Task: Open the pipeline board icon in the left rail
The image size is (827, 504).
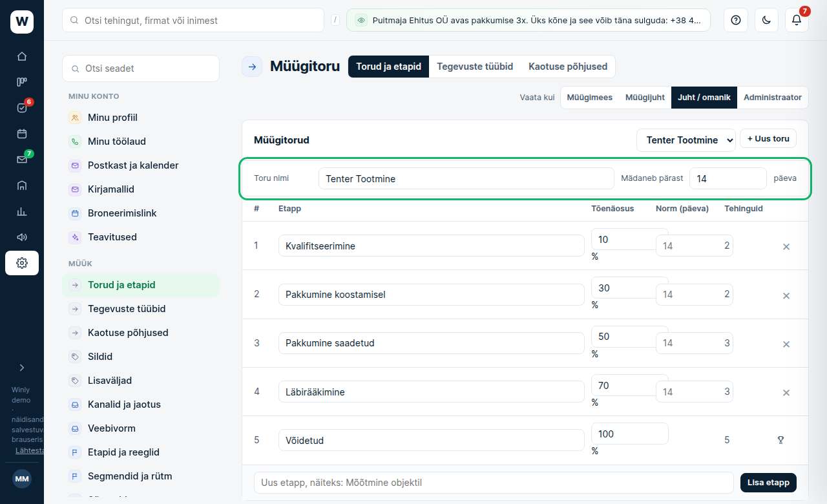Action: 22,82
